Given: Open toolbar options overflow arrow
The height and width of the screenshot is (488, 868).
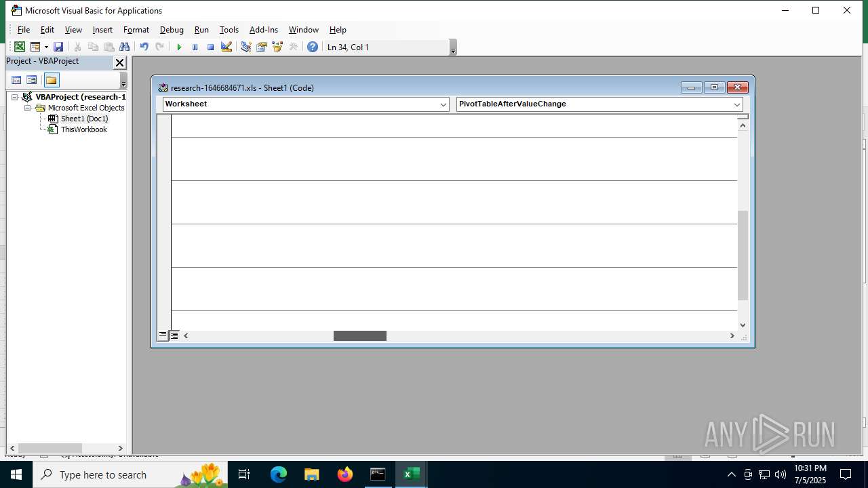Looking at the screenshot, I should pyautogui.click(x=453, y=47).
